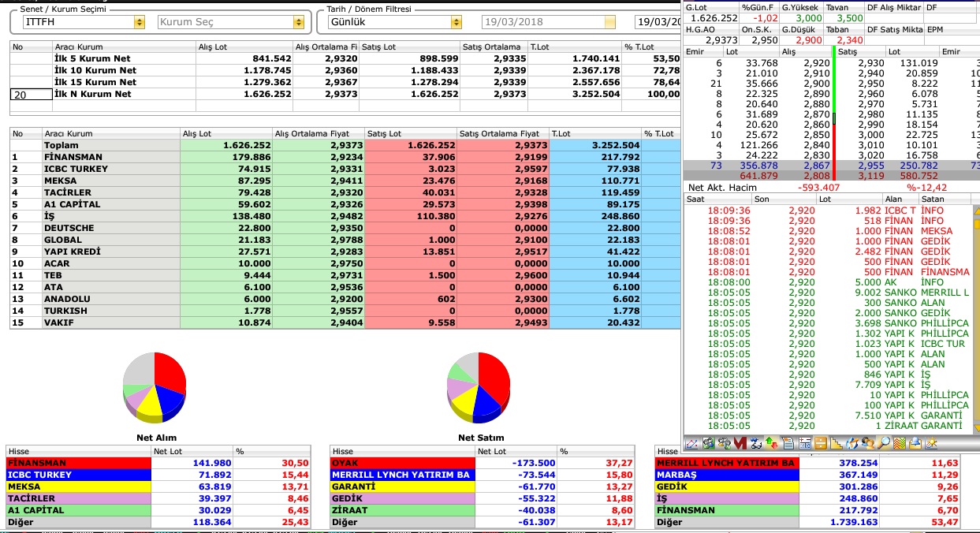Sort by Satış Ortalama Fiyat column header

[x=503, y=134]
